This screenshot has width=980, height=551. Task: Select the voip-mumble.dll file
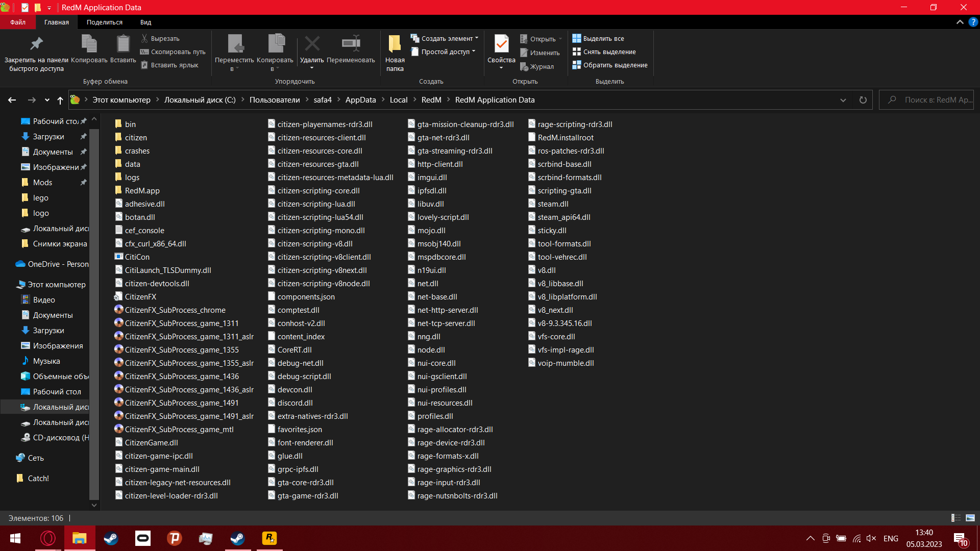(x=560, y=363)
